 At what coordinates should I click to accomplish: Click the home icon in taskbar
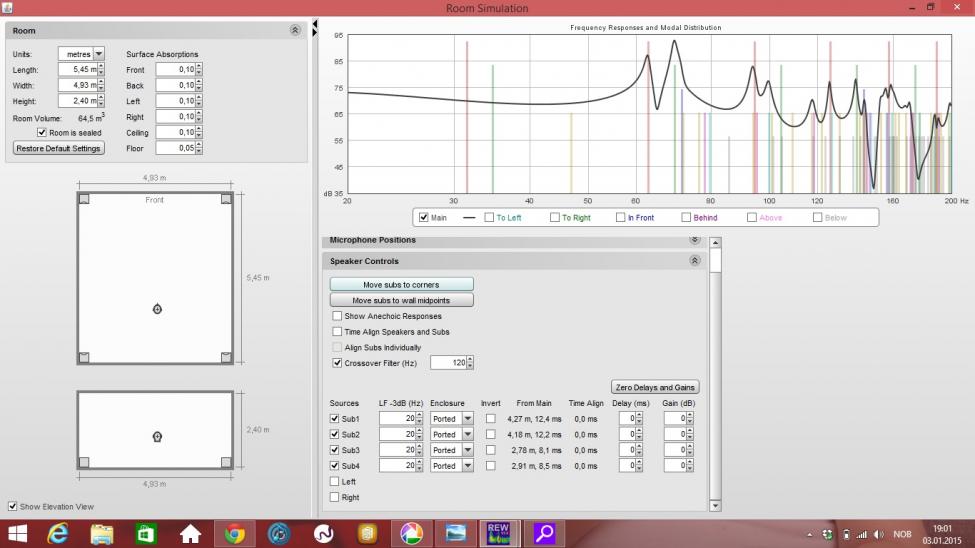pos(190,534)
